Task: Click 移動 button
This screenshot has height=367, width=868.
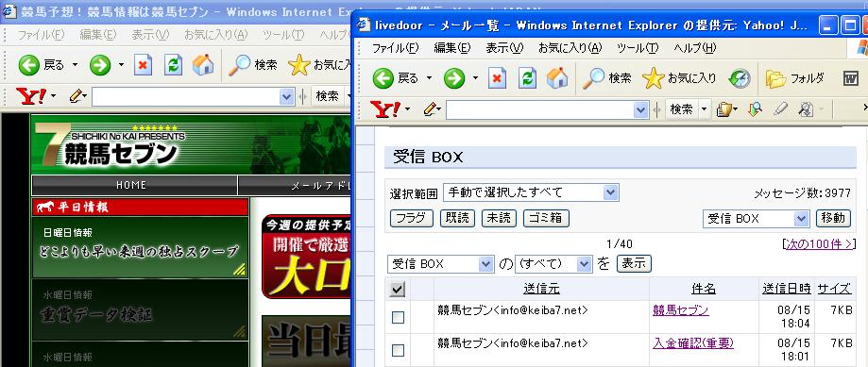Action: click(x=833, y=218)
